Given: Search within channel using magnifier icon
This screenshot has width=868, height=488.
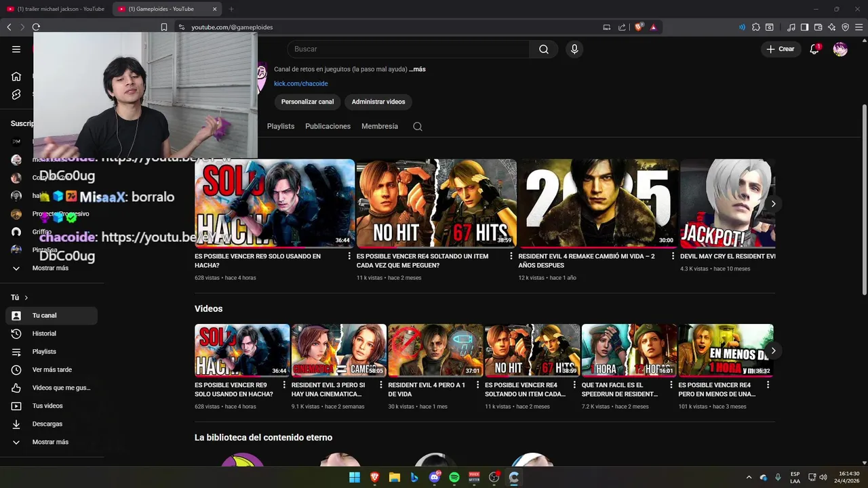Looking at the screenshot, I should [x=418, y=126].
